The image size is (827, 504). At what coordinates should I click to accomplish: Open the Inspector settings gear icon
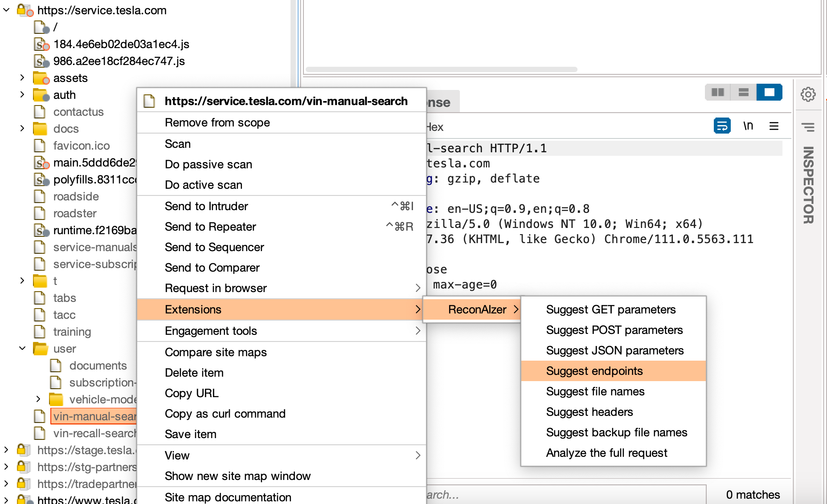tap(808, 94)
